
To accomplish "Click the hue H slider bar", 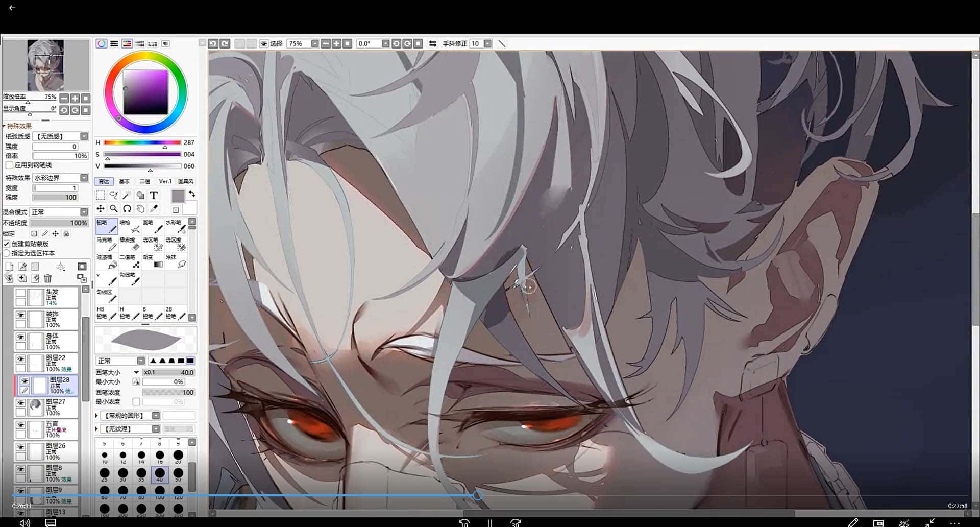I will click(x=142, y=143).
